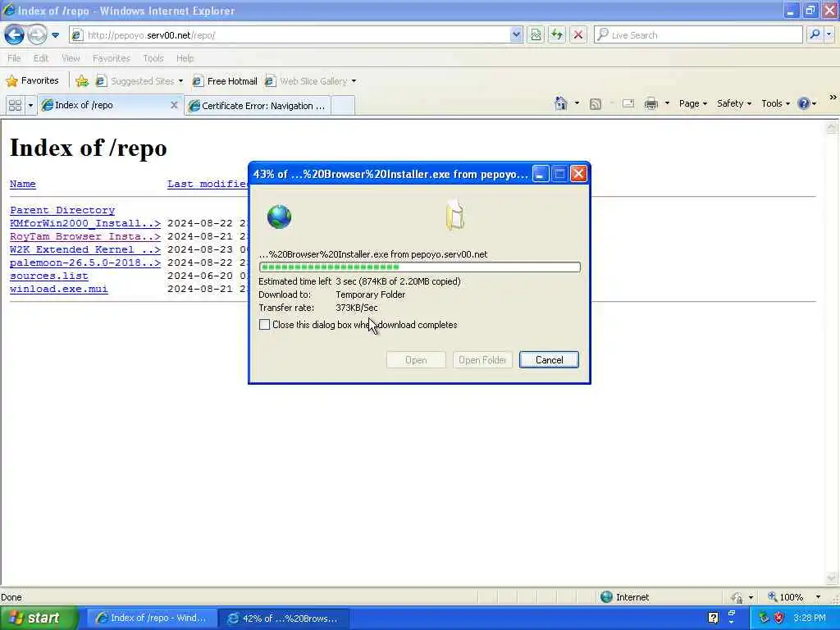Click the IE Forward navigation button
Image resolution: width=840 pixels, height=630 pixels.
tap(37, 34)
